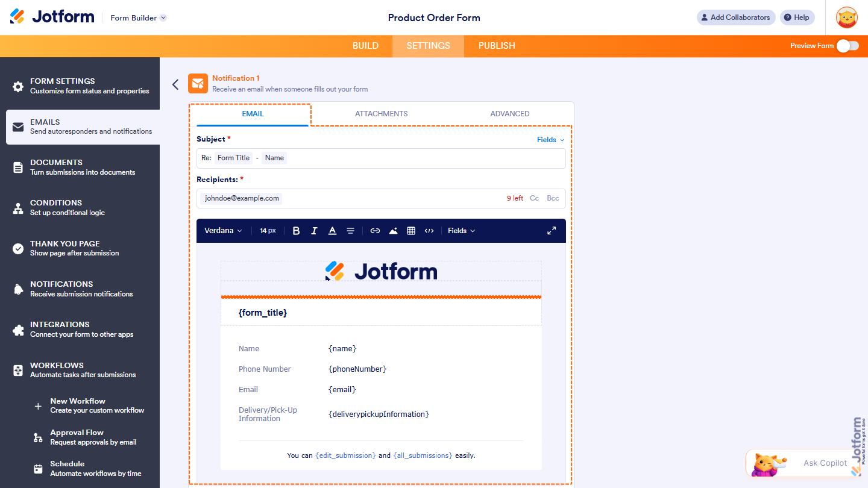
Task: Select the EMAIL tab
Action: click(x=253, y=114)
